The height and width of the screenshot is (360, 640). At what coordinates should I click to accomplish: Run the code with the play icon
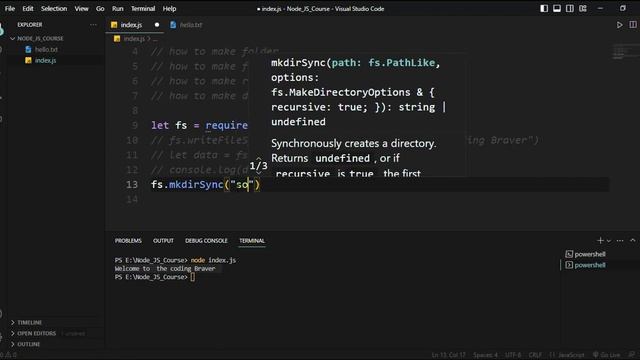coord(620,25)
